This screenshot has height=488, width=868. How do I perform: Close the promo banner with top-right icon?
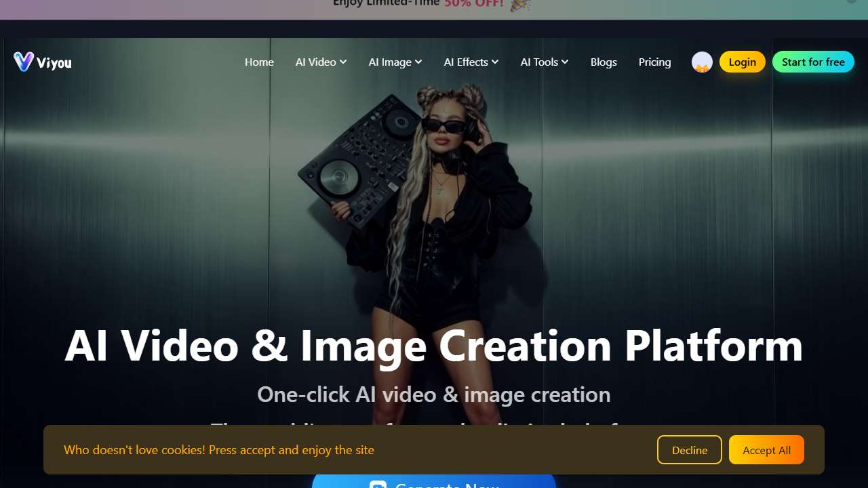click(x=852, y=2)
